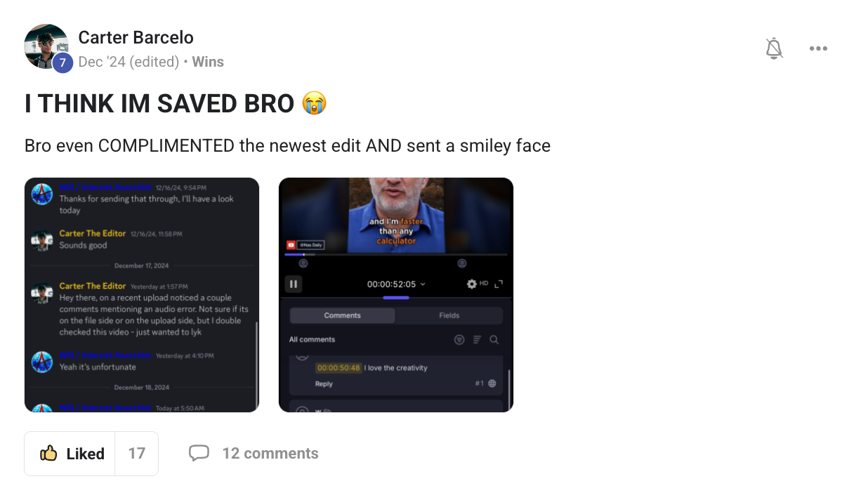The image size is (868, 486).
Task: Open the 12 comments link
Action: pos(270,454)
